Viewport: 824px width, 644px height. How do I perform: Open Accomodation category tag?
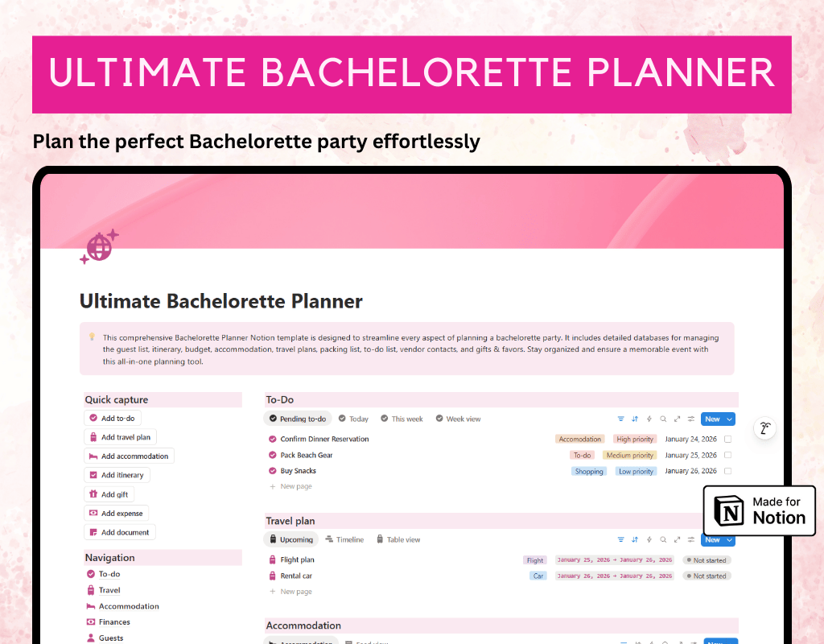[579, 439]
